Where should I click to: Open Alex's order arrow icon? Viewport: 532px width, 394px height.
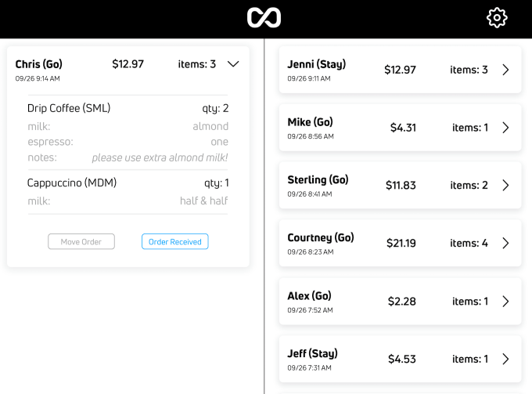505,302
